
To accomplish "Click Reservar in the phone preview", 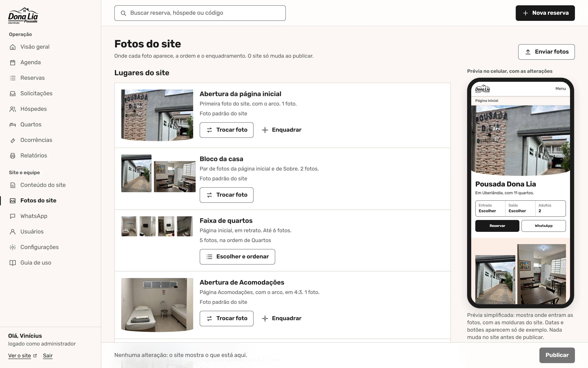I will click(x=497, y=226).
